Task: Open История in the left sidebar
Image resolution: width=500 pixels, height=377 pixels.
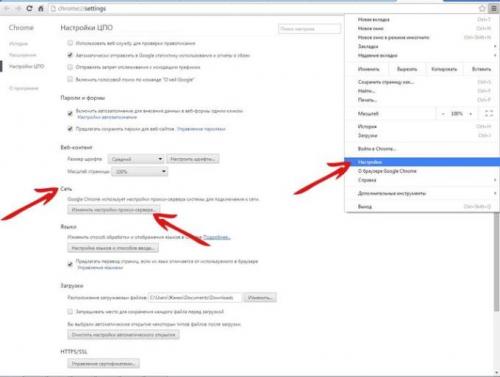Action: coord(18,44)
